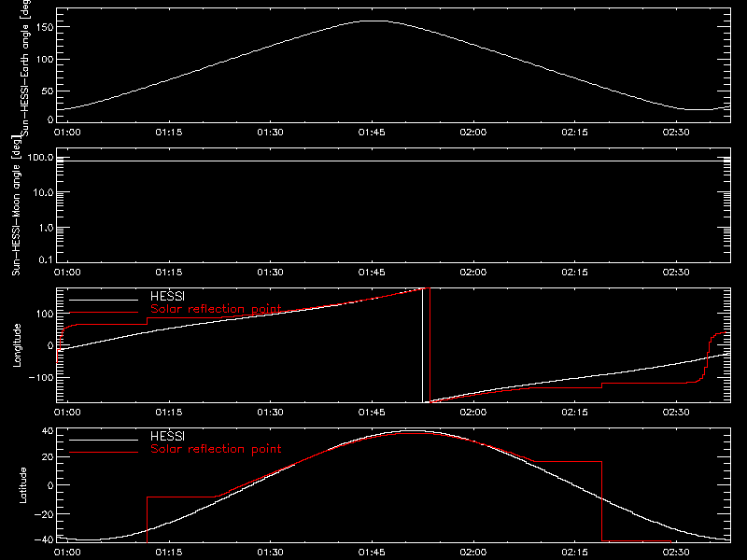The width and height of the screenshot is (747, 560).
Task: Click 02:30 time label under Earth angle plot
Action: pyautogui.click(x=676, y=133)
